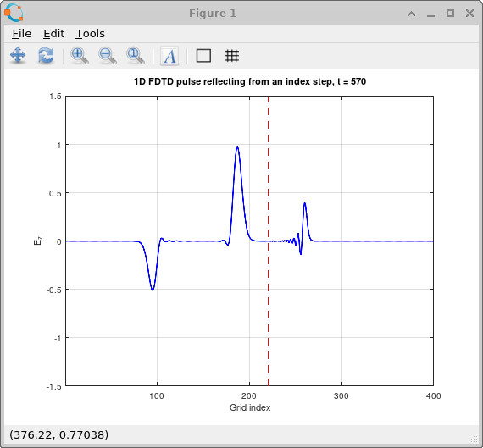Open the Tools menu
Image resolution: width=483 pixels, height=448 pixels.
click(x=90, y=34)
